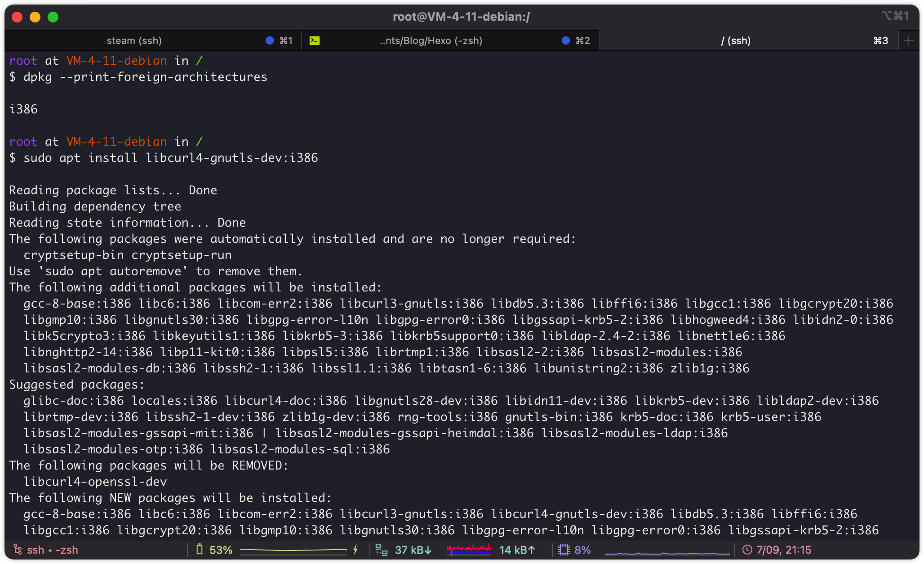Click the 7/09, 21:15 date text

click(x=784, y=550)
